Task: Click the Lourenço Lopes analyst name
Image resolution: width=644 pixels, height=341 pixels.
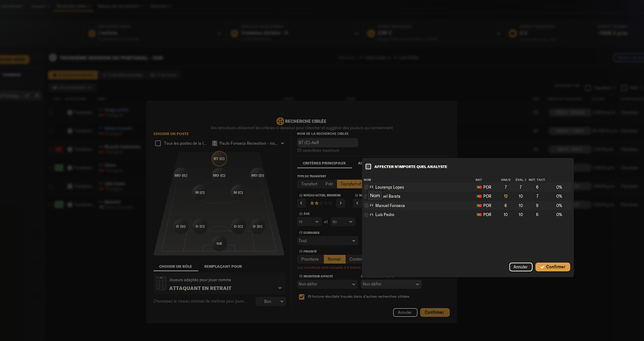Action: (x=390, y=187)
